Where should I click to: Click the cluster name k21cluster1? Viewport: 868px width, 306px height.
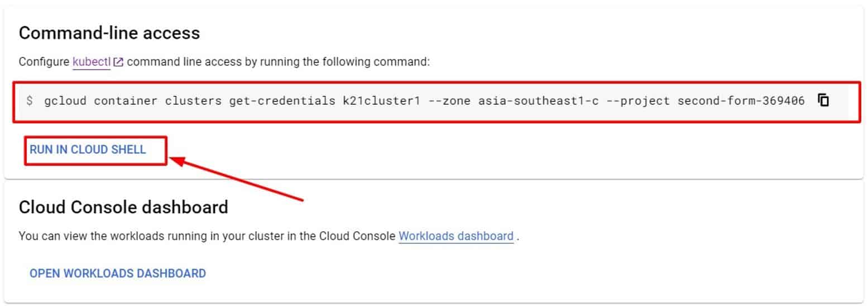(381, 101)
